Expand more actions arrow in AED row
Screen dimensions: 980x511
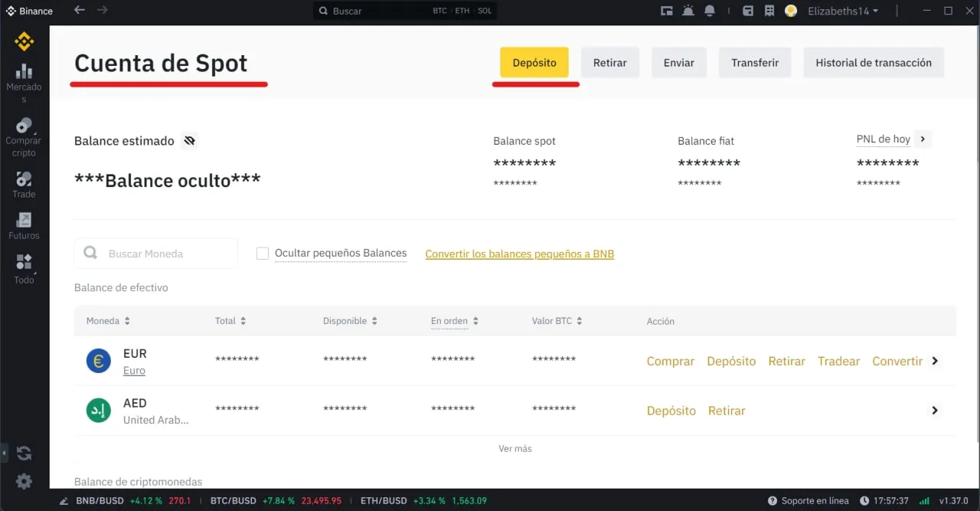pos(935,411)
